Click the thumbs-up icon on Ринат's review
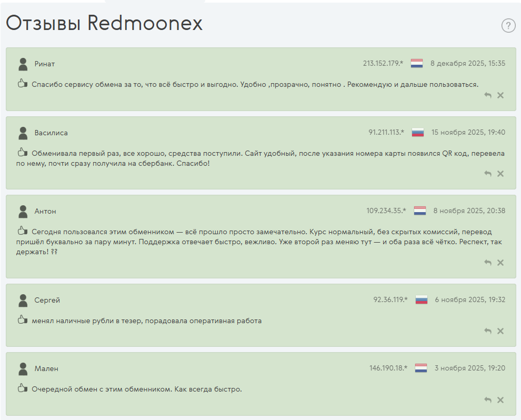The image size is (521, 420). click(x=22, y=83)
